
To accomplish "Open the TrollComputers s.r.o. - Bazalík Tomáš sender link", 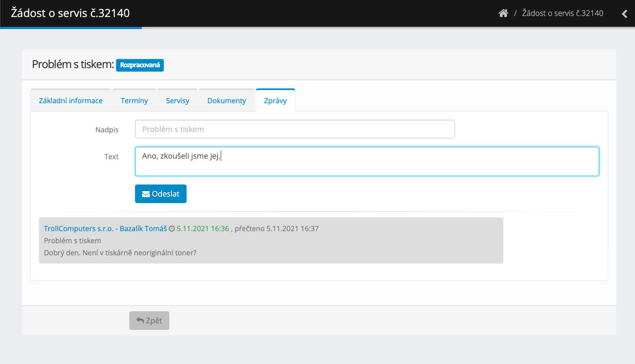I will click(x=105, y=229).
